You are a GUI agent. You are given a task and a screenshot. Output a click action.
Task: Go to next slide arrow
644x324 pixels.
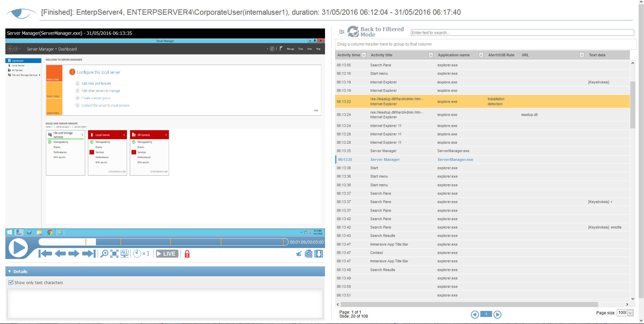(x=74, y=254)
